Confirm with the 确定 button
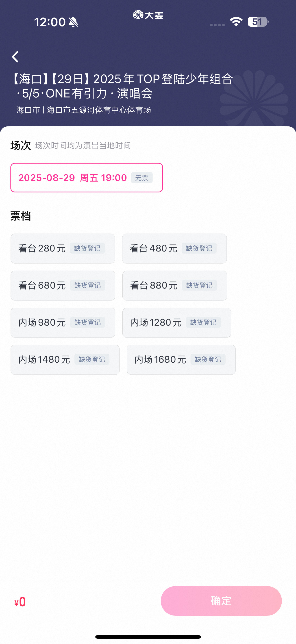The image size is (296, 644). [x=221, y=600]
